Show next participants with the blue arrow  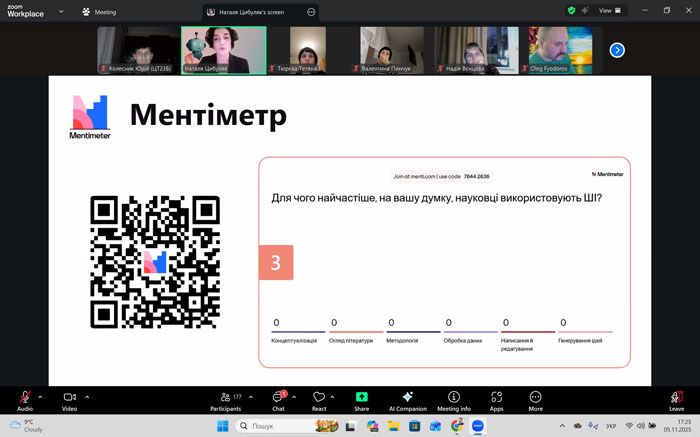[617, 50]
